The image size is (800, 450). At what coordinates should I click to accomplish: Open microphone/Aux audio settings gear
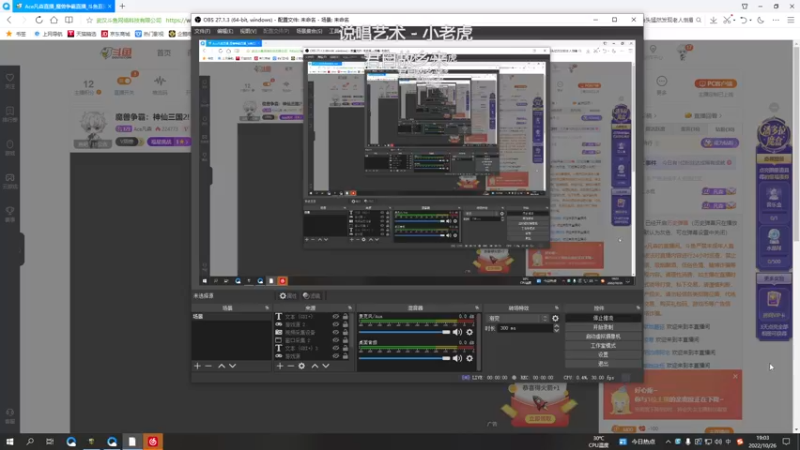(x=469, y=332)
